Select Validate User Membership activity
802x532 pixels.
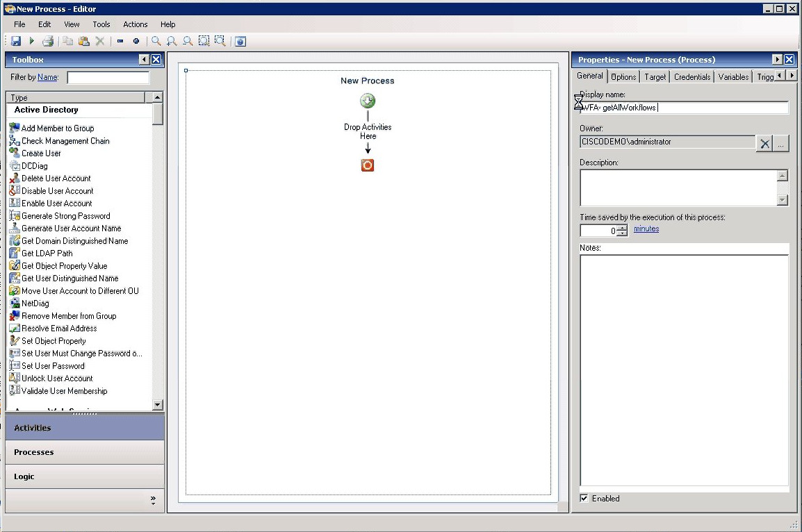[x=58, y=391]
